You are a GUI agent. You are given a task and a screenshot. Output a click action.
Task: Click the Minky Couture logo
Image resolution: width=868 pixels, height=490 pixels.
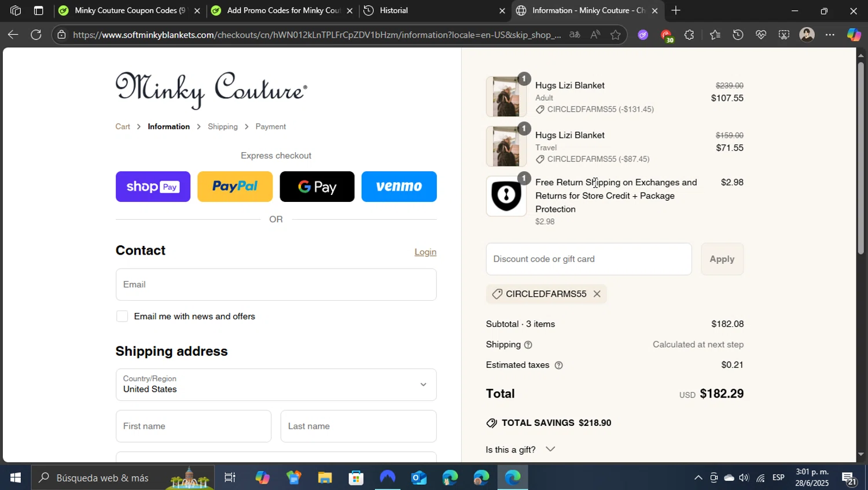[211, 90]
